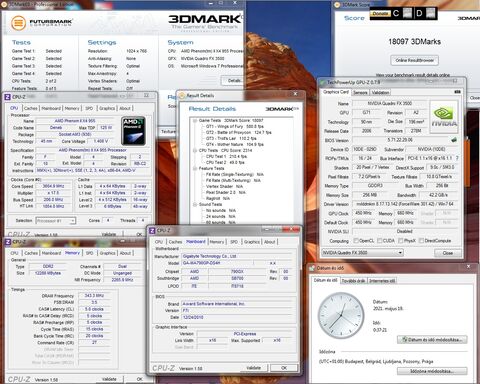Screen dimensions: 480x384
Task: Click the AMD Phenom II processor logo
Action: pos(133,131)
